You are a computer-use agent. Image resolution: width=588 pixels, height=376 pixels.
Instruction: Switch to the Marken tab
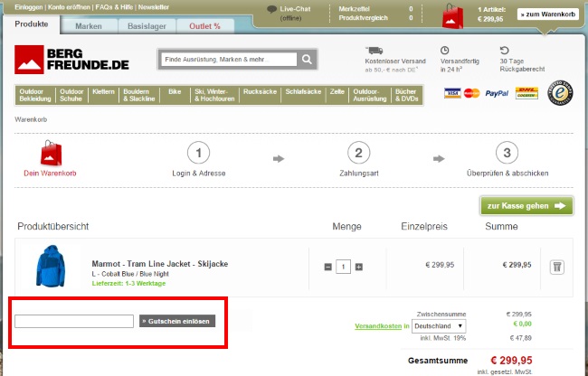pos(89,26)
